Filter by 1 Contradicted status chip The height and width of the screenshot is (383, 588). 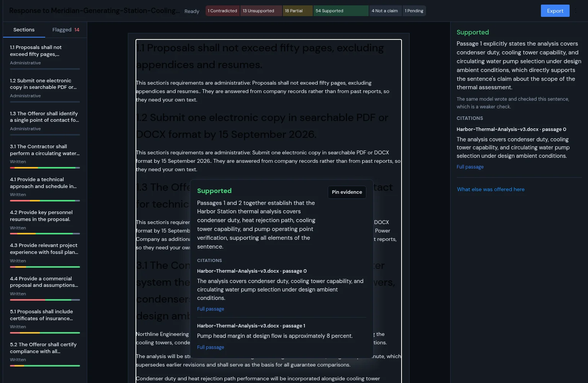pos(222,11)
